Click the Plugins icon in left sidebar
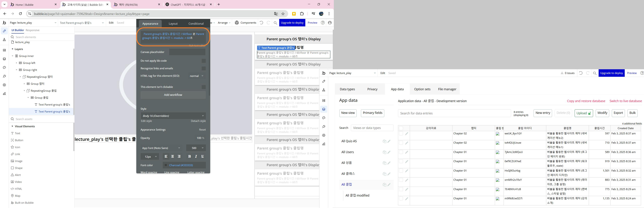 4,76
